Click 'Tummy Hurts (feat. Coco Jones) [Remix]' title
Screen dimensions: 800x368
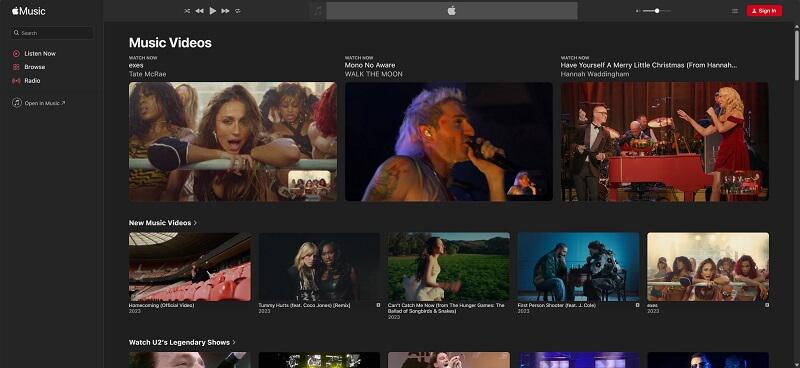(x=304, y=305)
